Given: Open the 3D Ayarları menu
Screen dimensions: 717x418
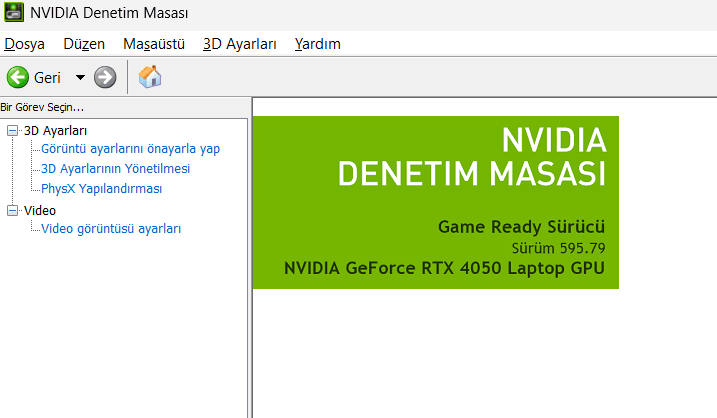Looking at the screenshot, I should 240,44.
